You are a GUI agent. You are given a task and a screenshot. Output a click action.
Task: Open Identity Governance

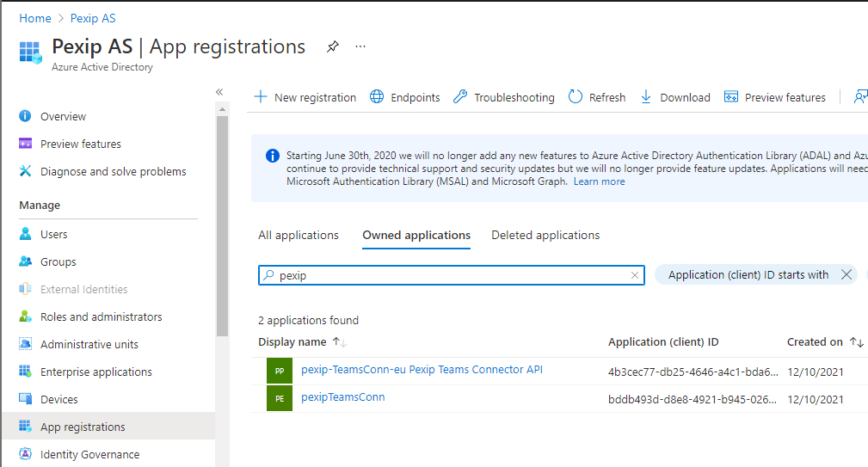(90, 454)
